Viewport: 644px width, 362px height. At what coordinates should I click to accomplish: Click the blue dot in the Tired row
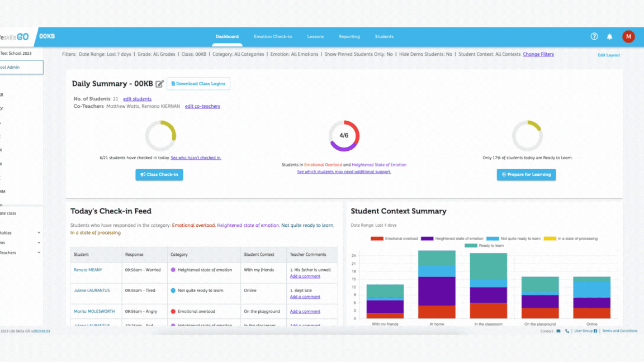pyautogui.click(x=173, y=290)
